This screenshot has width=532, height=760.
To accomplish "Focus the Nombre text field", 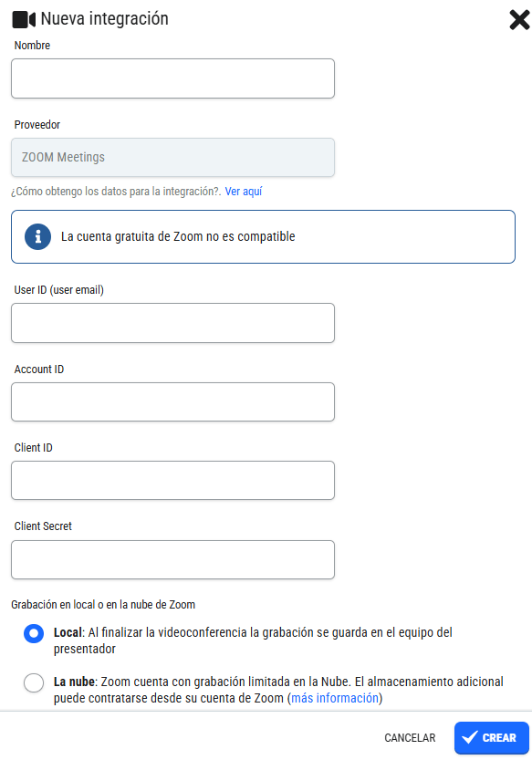I will pos(172,78).
